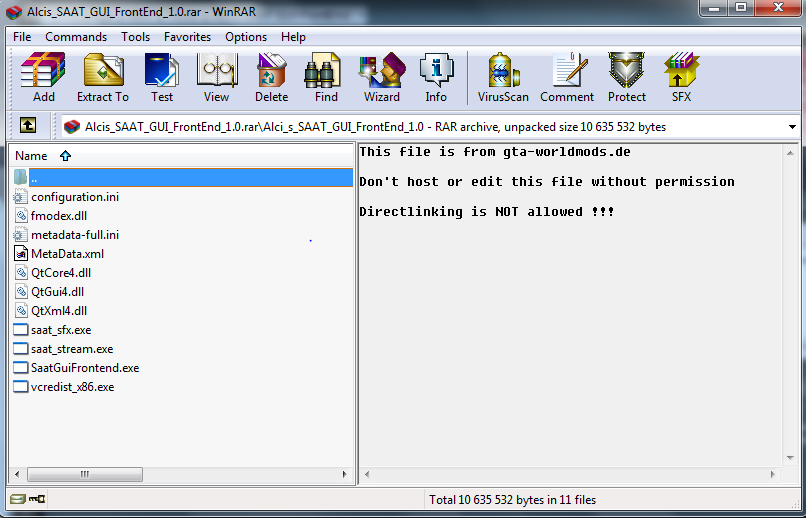Click the Delete toolbar icon
The image size is (806, 518).
[x=271, y=77]
